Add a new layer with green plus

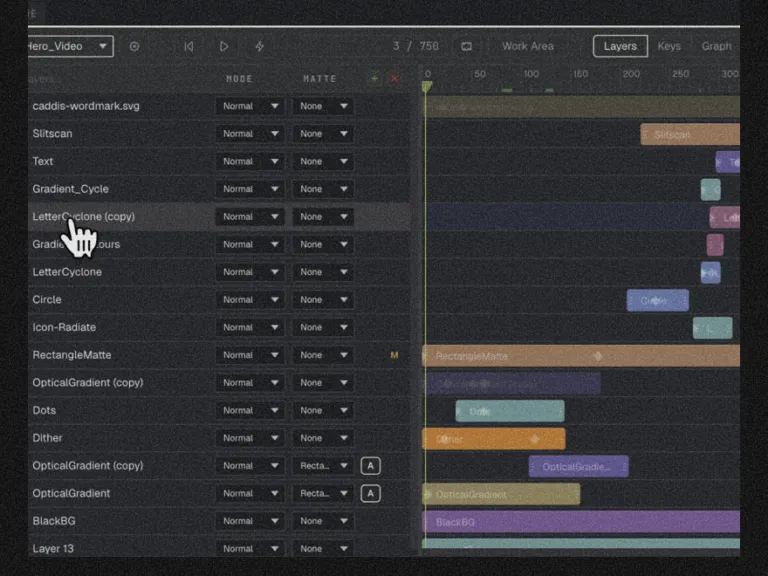click(x=374, y=78)
